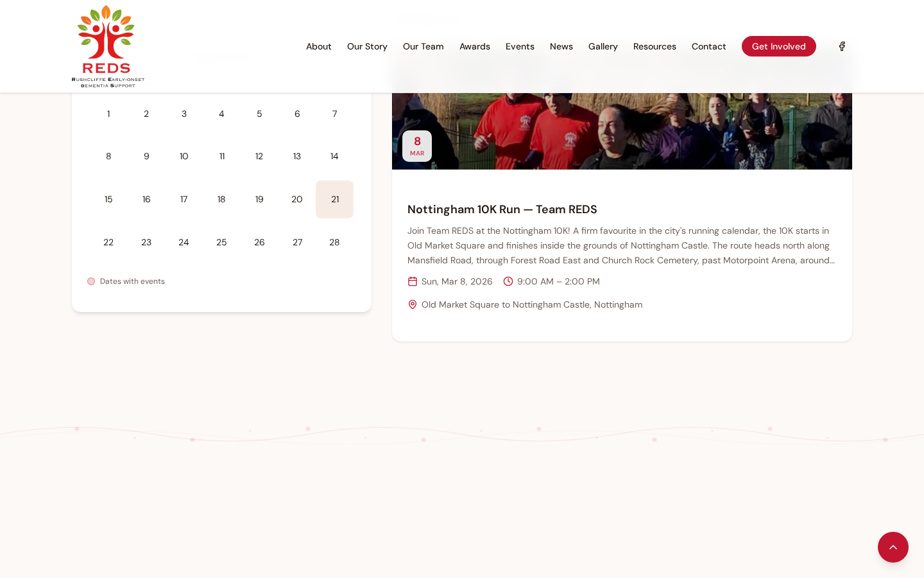This screenshot has width=924, height=578.
Task: Click the Facebook icon in header
Action: [842, 46]
